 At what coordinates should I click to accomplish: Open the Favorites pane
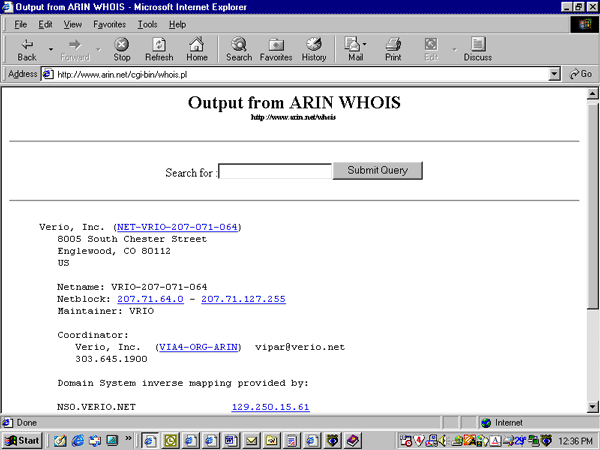276,50
